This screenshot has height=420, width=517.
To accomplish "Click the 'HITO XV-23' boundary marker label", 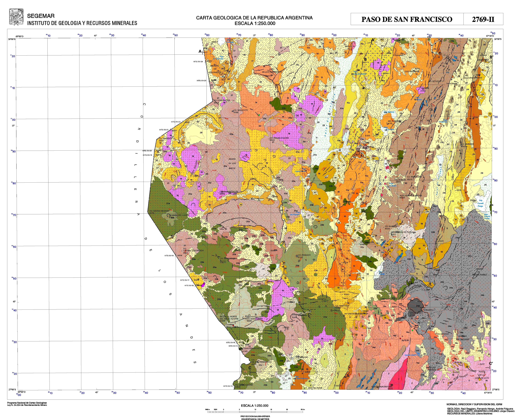I will (x=201, y=81).
